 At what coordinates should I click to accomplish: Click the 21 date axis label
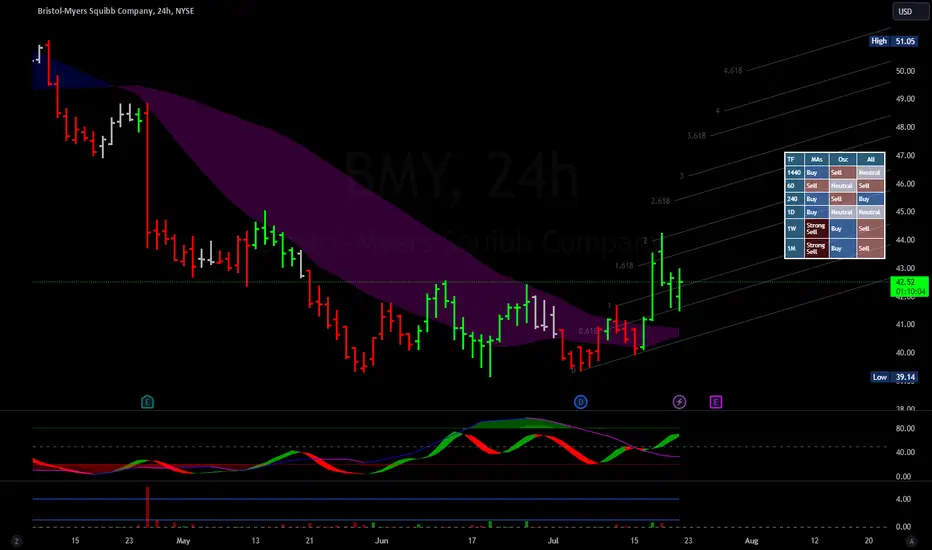tap(309, 540)
